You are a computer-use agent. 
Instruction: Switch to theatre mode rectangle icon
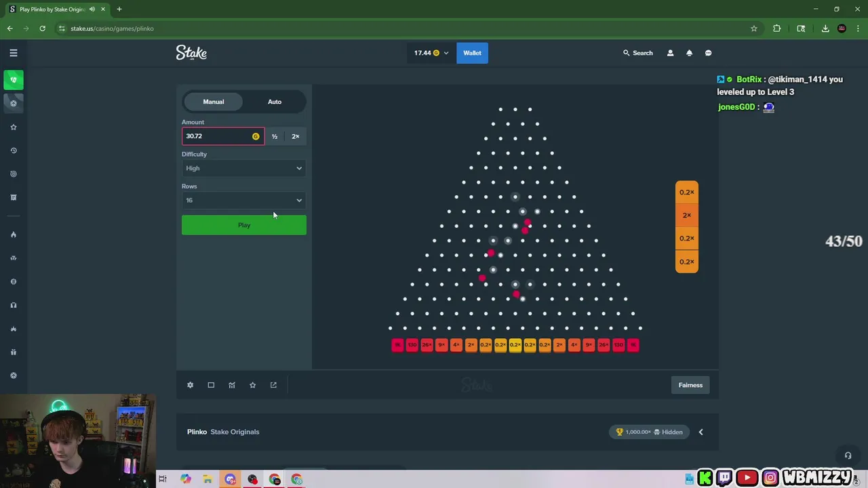pyautogui.click(x=211, y=385)
